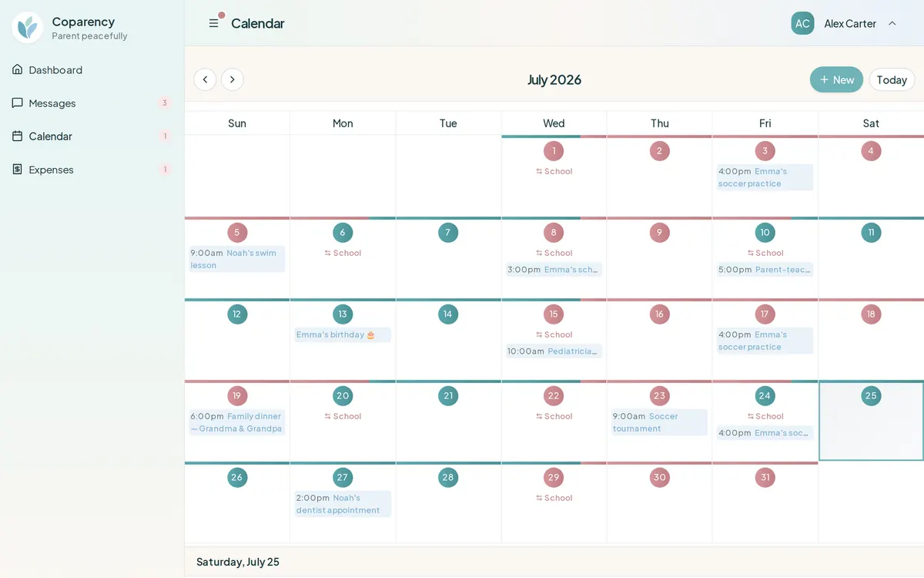Select July 26 date circle
The image size is (924, 578).
click(x=237, y=478)
